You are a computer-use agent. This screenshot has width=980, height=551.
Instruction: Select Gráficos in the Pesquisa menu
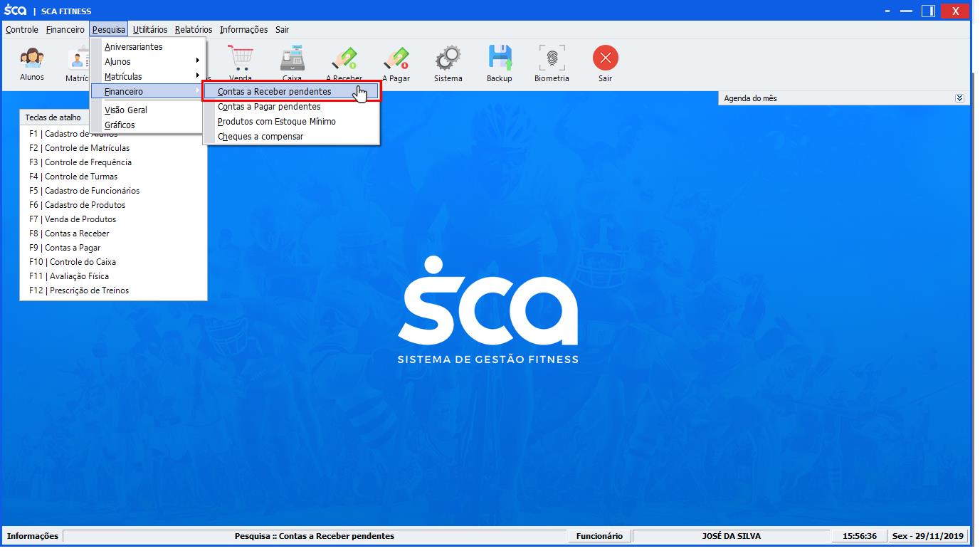pos(148,125)
